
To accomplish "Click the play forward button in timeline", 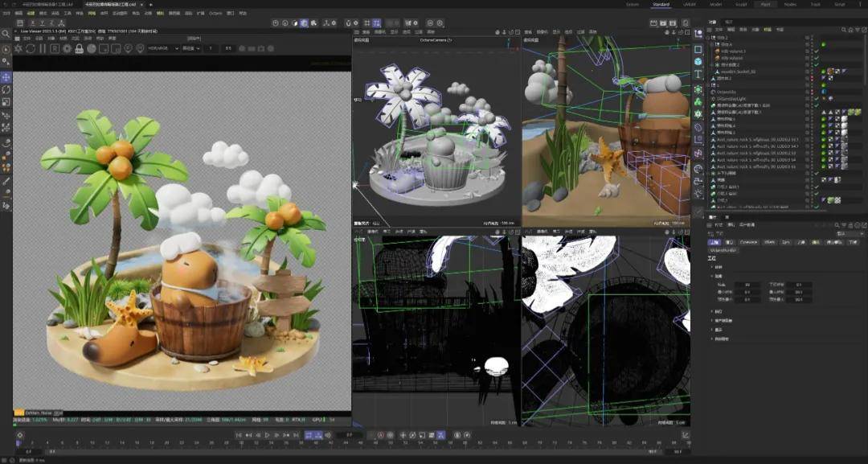I will pos(268,435).
